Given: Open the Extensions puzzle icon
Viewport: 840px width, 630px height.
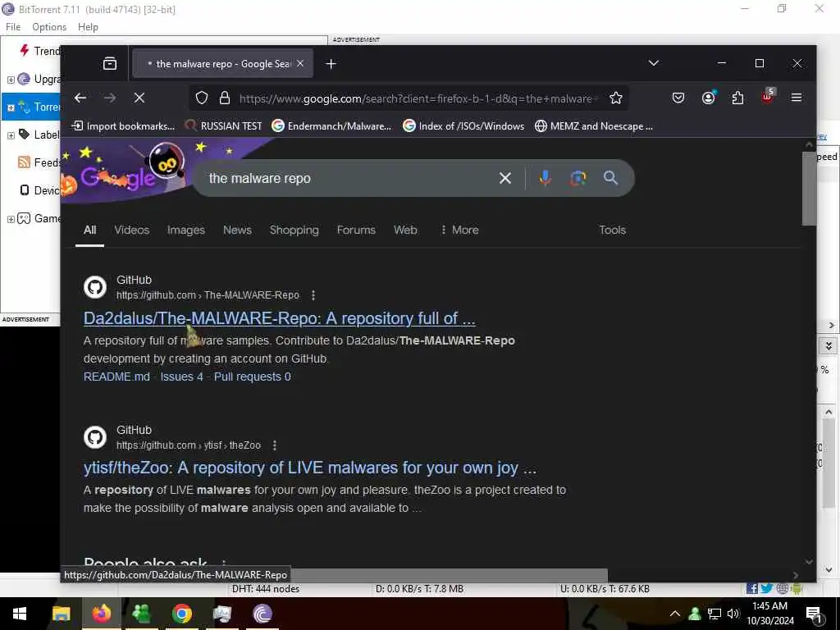Looking at the screenshot, I should tap(737, 98).
